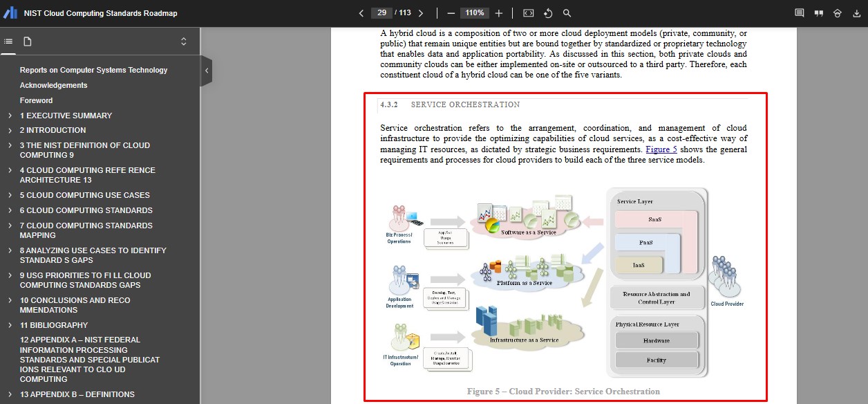Image resolution: width=868 pixels, height=404 pixels.
Task: Expand the 4 CLOUD COMPUTING REFERENCE ARCHITECTURE section
Action: (10, 170)
